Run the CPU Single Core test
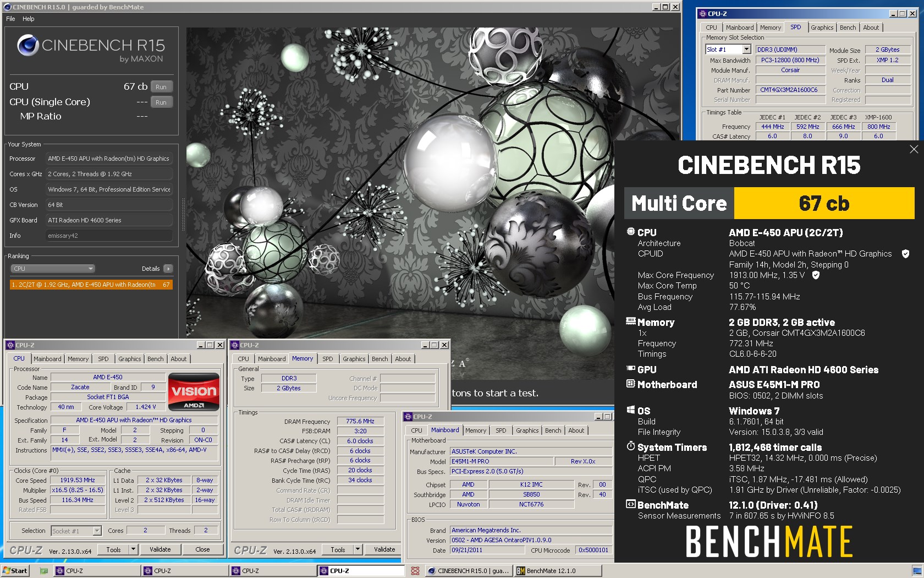924x578 pixels. pos(161,102)
